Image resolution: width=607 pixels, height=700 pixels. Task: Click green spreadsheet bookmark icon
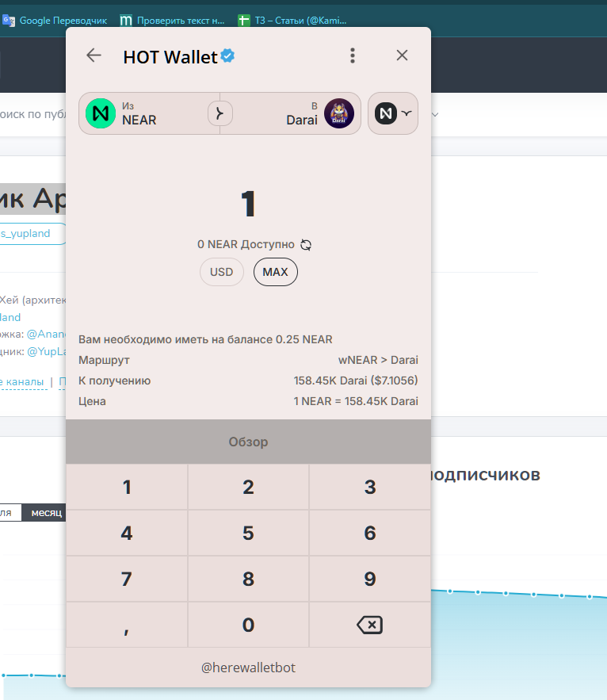[244, 21]
